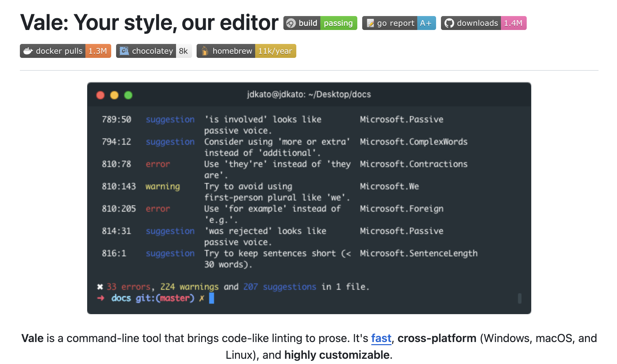
Task: Click the notepad icon in go report badge
Action: coord(370,23)
